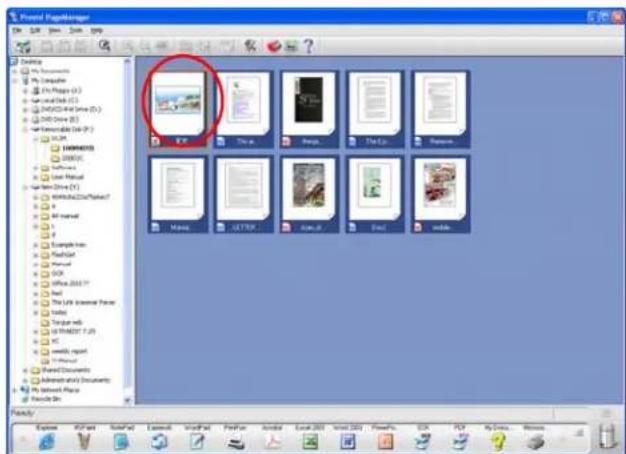Collapse the My Computer tree node
This screenshot has width=626, height=454.
click(15, 81)
